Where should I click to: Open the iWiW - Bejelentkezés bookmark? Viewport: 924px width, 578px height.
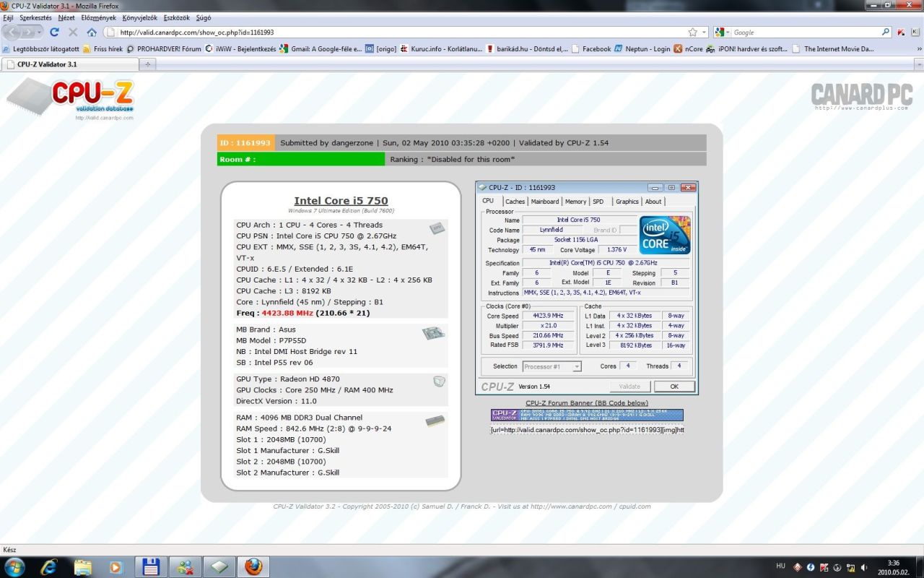pyautogui.click(x=241, y=49)
